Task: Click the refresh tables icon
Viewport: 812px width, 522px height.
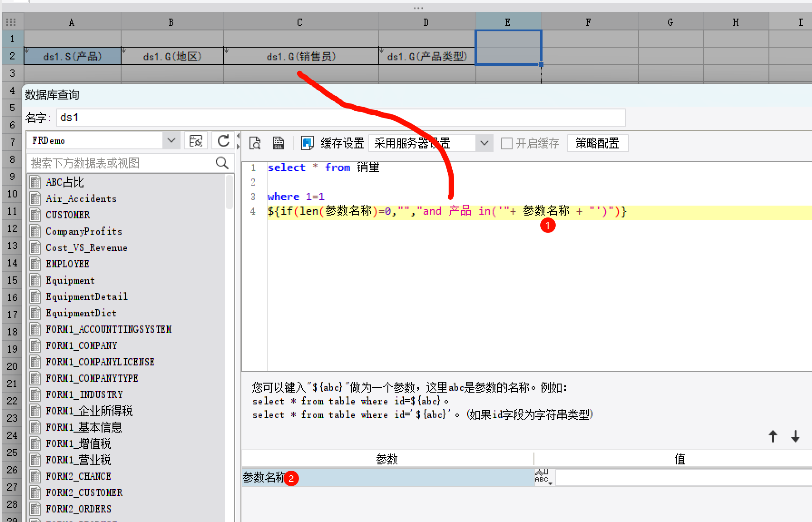Action: coord(223,141)
